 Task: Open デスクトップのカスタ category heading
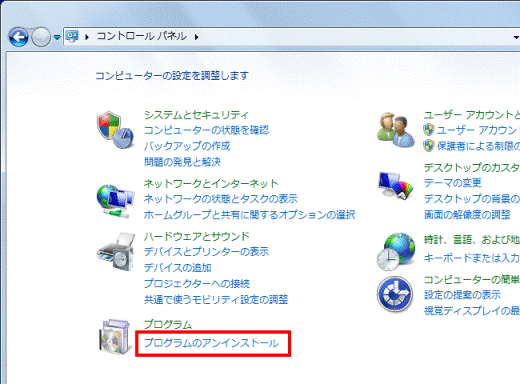click(x=472, y=167)
